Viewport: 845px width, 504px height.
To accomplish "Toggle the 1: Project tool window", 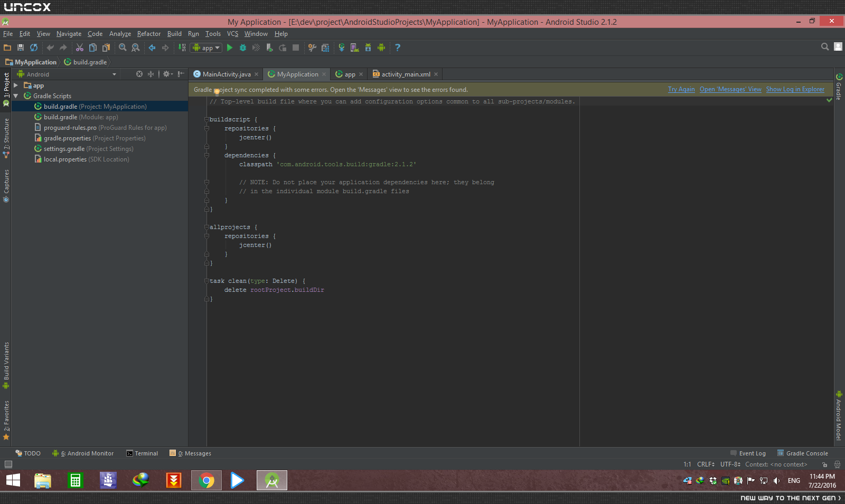I will (x=6, y=89).
